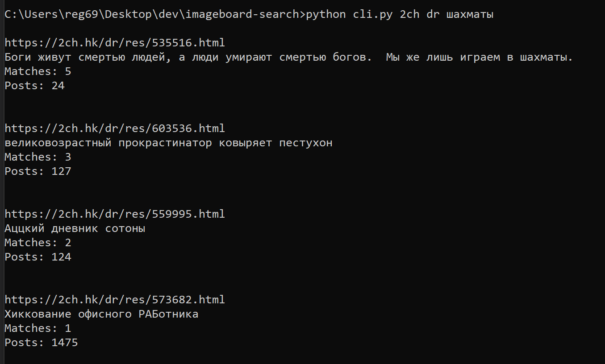Open the 559995.html thread URL
This screenshot has height=364, width=605.
115,214
